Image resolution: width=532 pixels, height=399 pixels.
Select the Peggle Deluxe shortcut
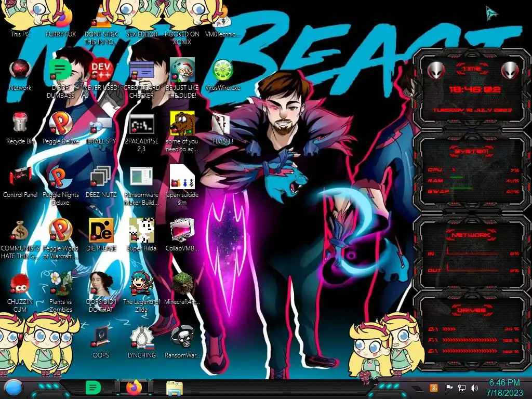pyautogui.click(x=60, y=129)
